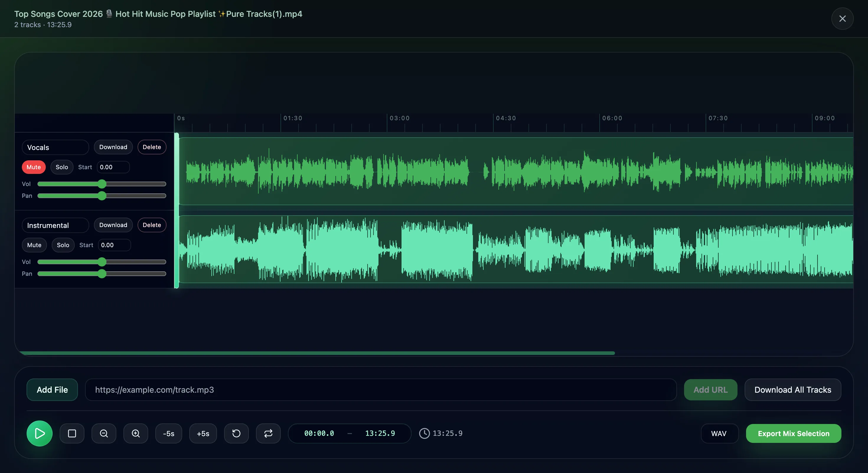Click the clock duration icon
Viewport: 868px width, 473px height.
click(424, 433)
